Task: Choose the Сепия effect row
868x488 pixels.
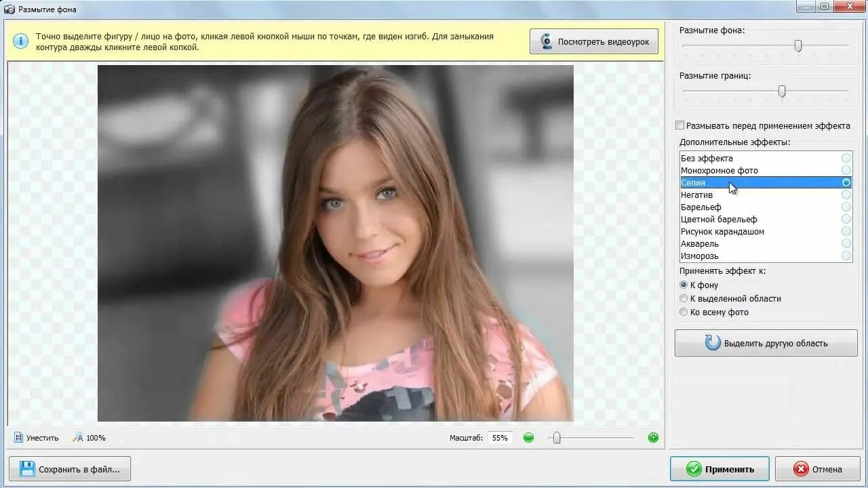Action: click(x=766, y=182)
